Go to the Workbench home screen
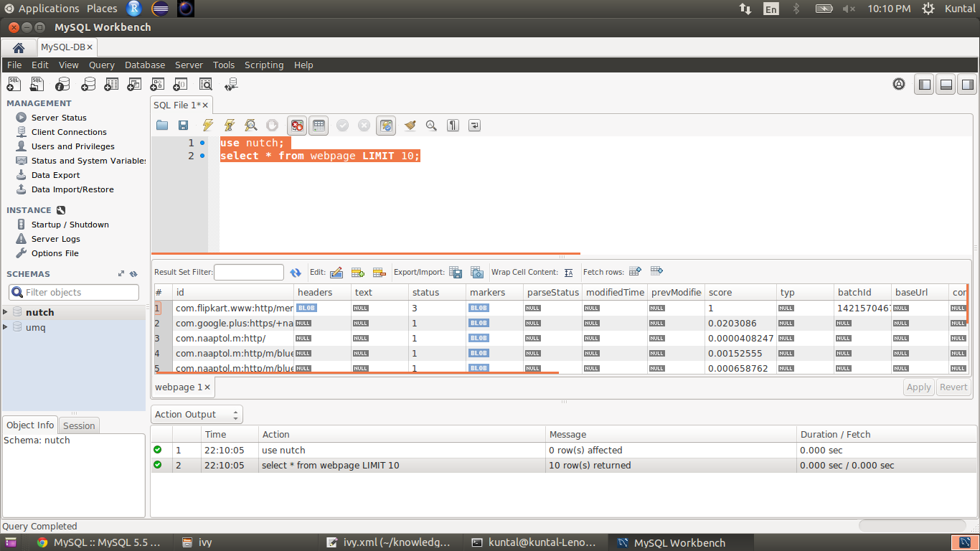980x551 pixels. [19, 47]
